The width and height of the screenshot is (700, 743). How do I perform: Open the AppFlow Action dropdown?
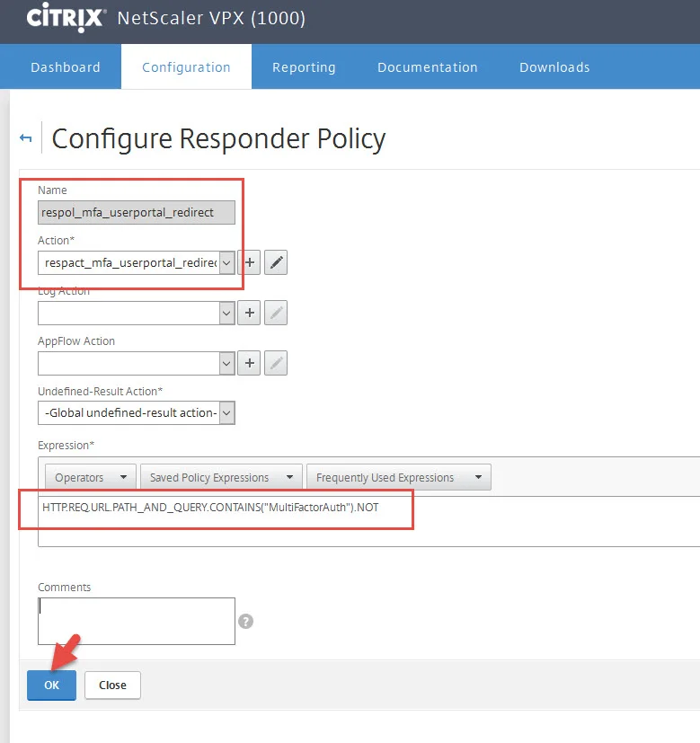[227, 364]
